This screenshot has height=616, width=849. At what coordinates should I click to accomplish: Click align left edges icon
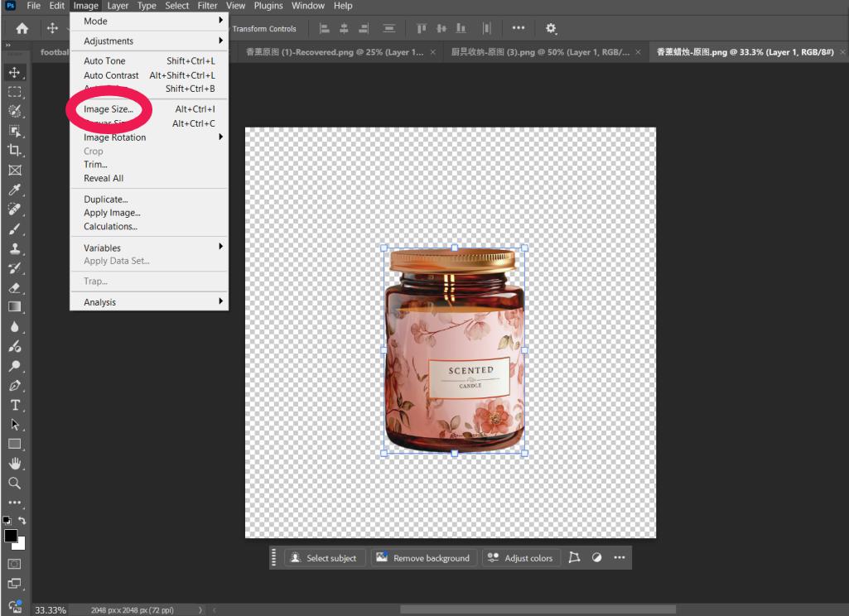(325, 28)
